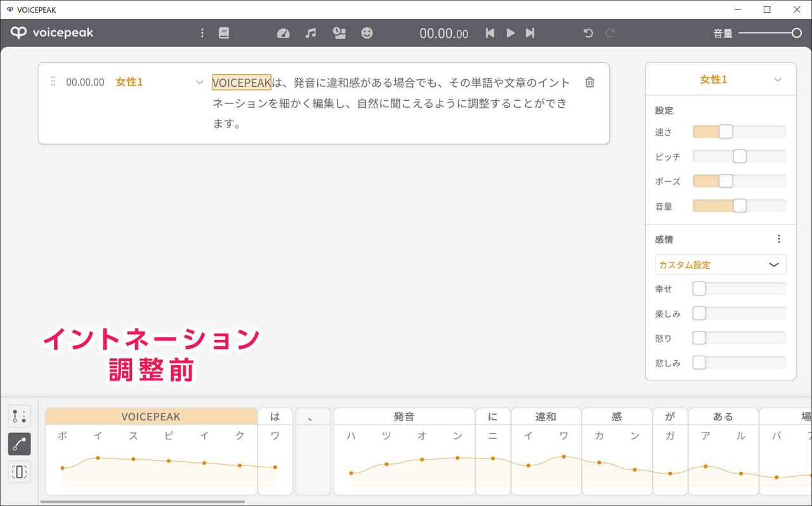The width and height of the screenshot is (812, 506).
Task: Adjust the ポーズ slider
Action: coord(739,181)
